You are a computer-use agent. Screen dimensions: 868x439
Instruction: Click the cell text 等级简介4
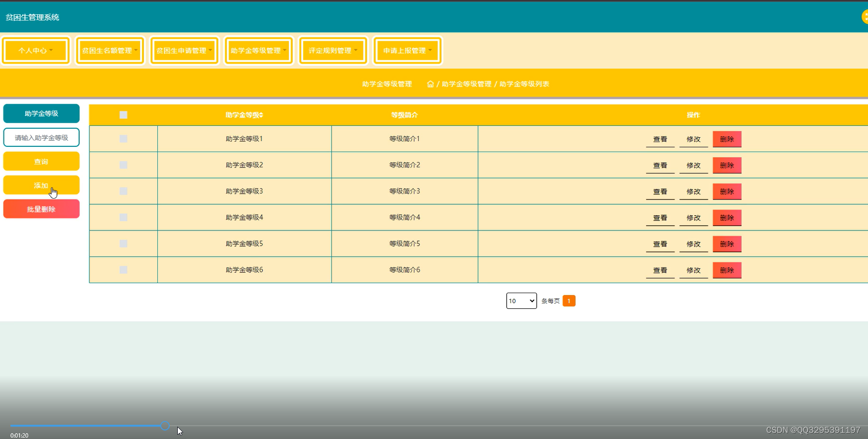(405, 217)
